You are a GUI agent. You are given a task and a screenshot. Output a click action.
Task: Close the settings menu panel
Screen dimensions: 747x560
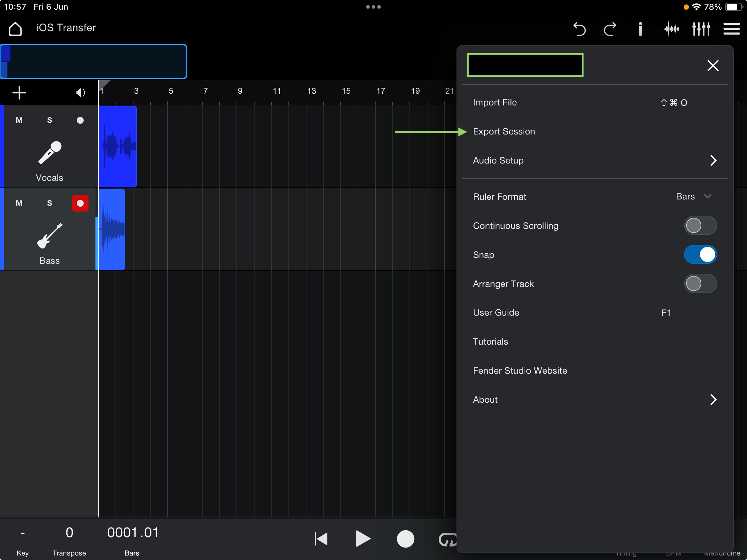(713, 66)
